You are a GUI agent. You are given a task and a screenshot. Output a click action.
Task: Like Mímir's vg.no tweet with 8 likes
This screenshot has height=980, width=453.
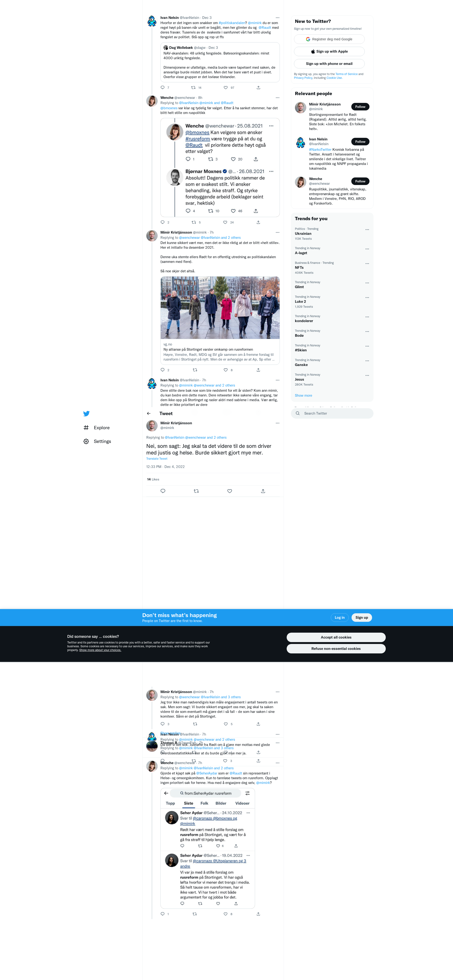pos(226,370)
